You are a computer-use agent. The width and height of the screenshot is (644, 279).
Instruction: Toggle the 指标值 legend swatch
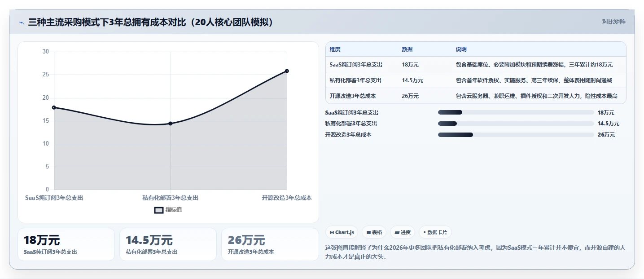pos(159,210)
